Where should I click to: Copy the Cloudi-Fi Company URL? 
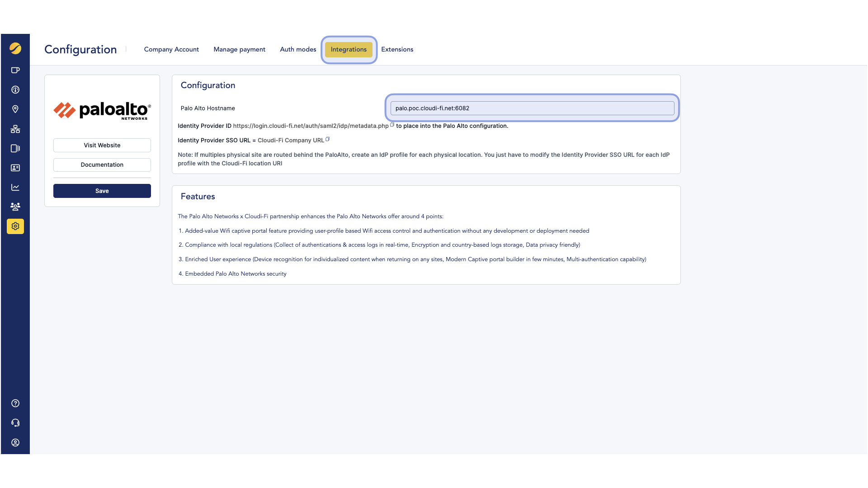pos(327,139)
